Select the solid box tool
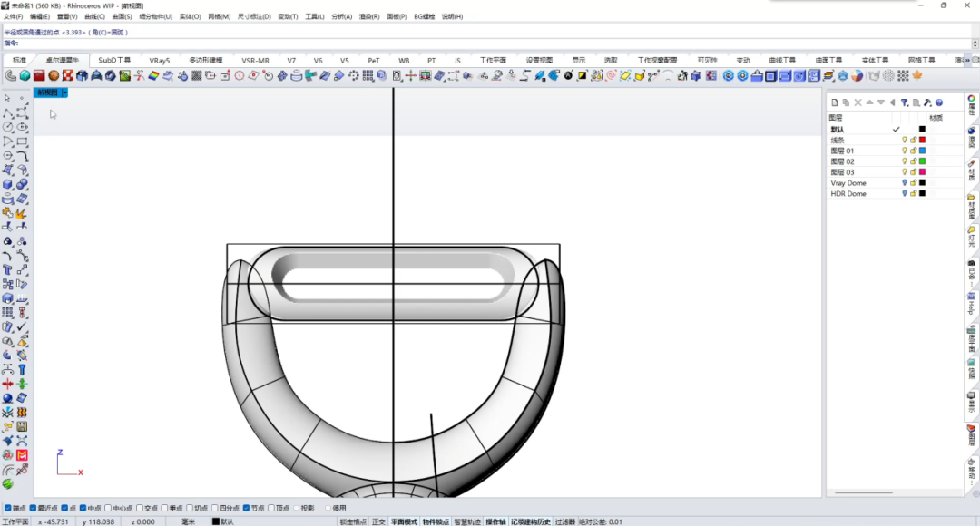Viewport: 980px width, 526px height. pyautogui.click(x=7, y=185)
